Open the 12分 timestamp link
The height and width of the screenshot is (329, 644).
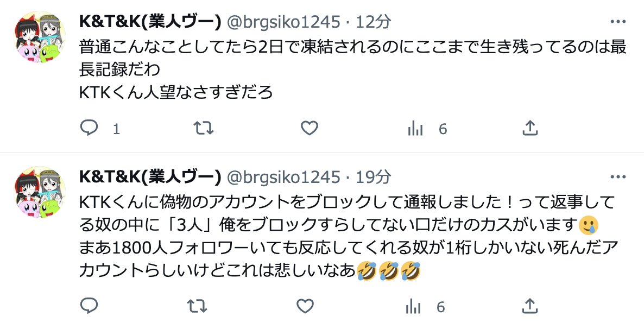coord(373,22)
